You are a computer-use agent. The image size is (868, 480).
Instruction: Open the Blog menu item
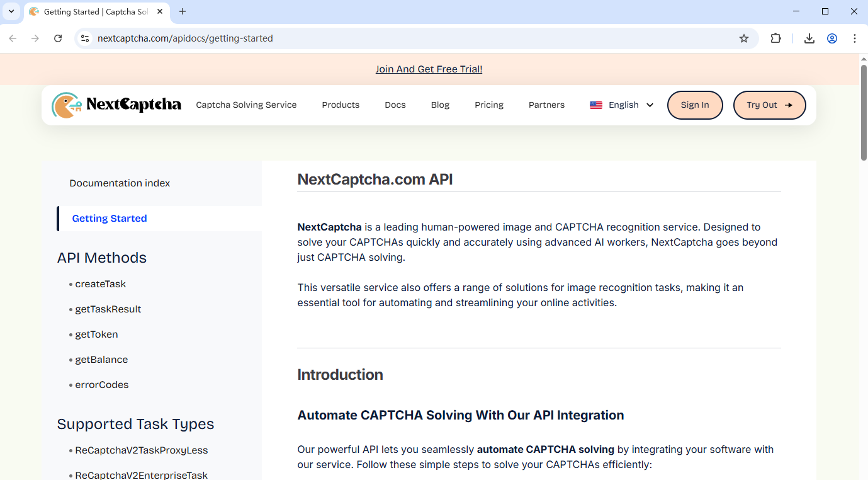click(x=440, y=105)
